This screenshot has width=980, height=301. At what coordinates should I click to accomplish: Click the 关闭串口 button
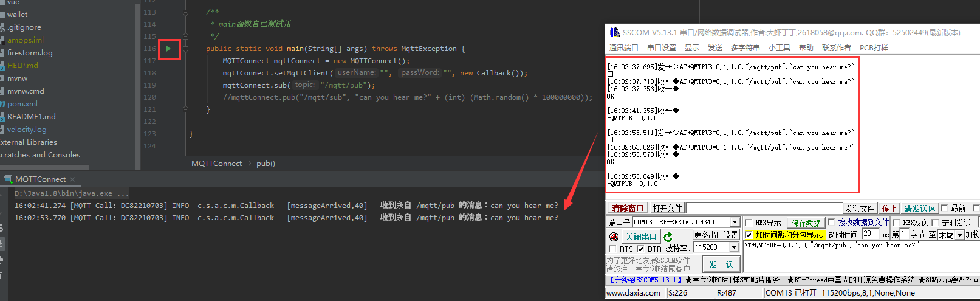[x=641, y=237]
